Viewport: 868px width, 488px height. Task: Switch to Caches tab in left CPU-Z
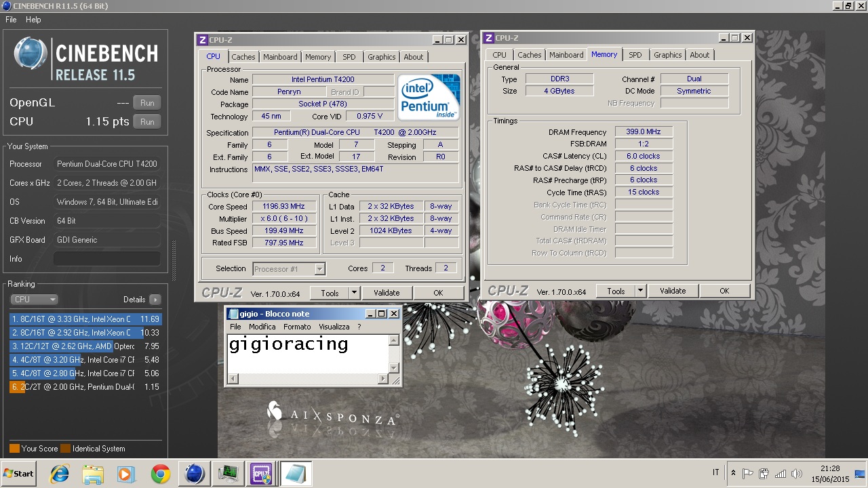(x=243, y=57)
